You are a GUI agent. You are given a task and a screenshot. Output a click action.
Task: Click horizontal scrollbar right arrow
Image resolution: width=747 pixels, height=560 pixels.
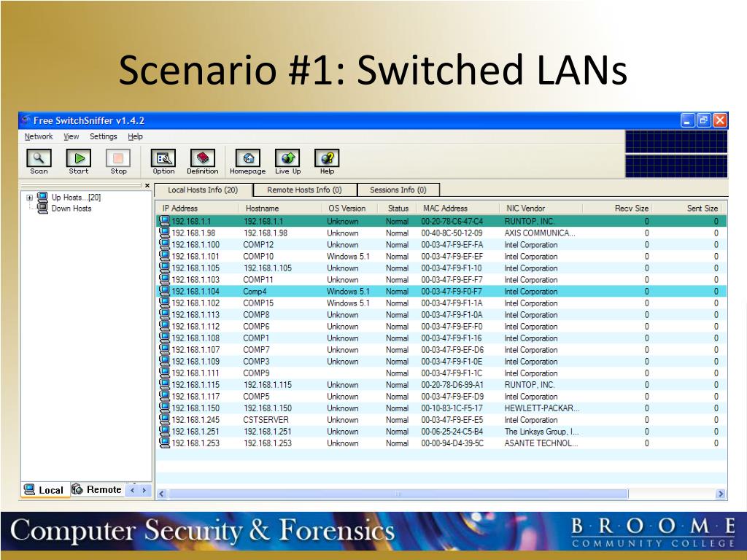coord(720,494)
